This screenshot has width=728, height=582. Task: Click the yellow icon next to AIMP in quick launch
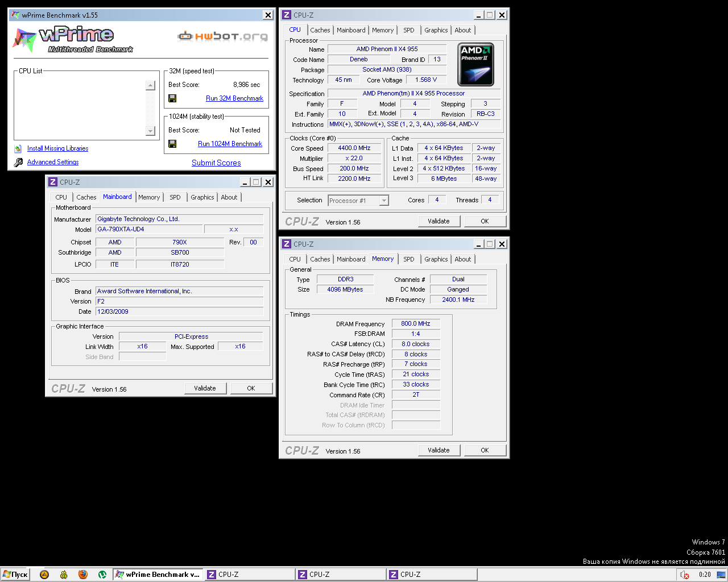pyautogui.click(x=64, y=575)
